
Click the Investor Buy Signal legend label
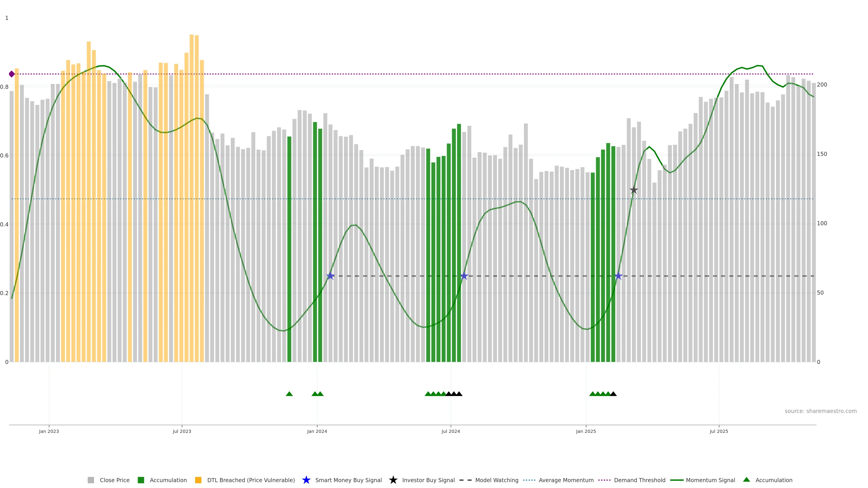428,480
